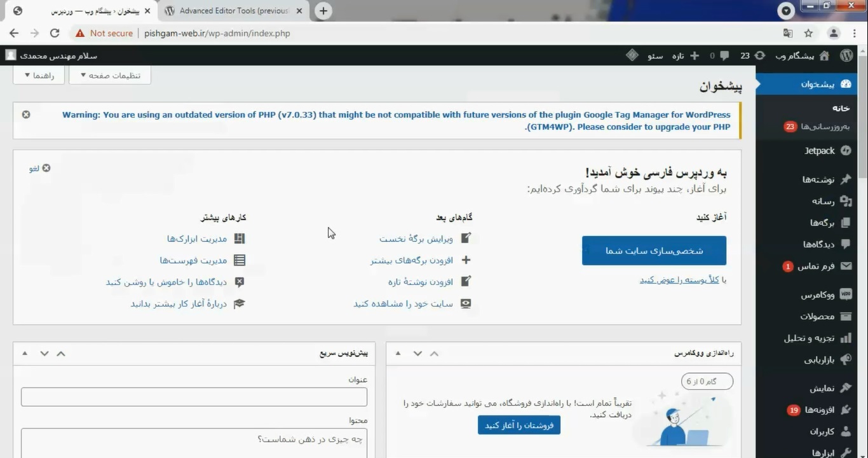Open user profile سلام مهندس محمدی
This screenshot has width=868, height=458.
pyautogui.click(x=51, y=55)
